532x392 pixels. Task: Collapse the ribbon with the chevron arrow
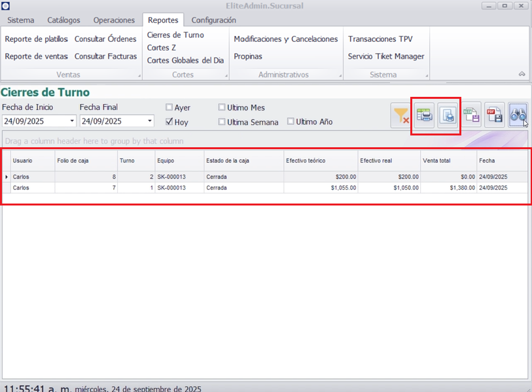click(522, 75)
